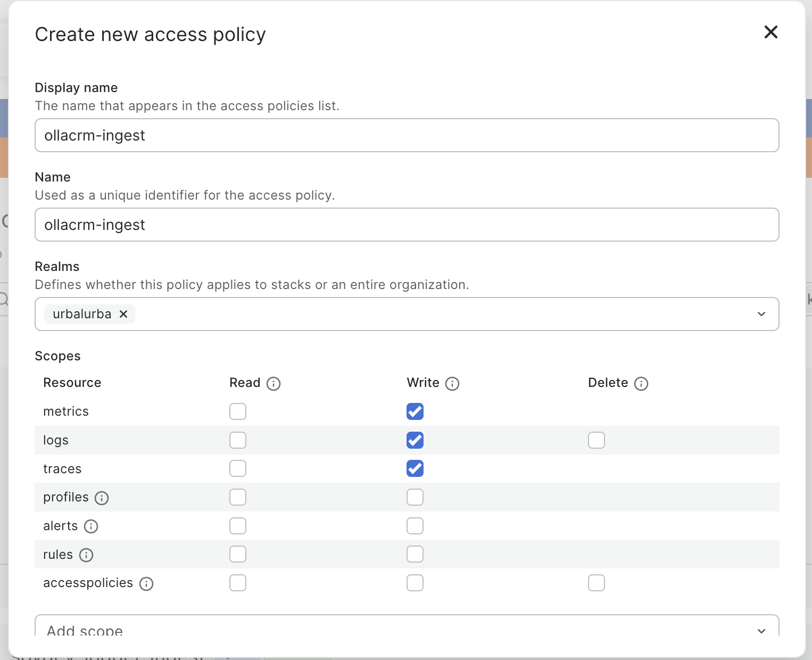Viewport: 812px width, 660px height.
Task: Enable Write scope for accesspolicies
Action: click(415, 583)
